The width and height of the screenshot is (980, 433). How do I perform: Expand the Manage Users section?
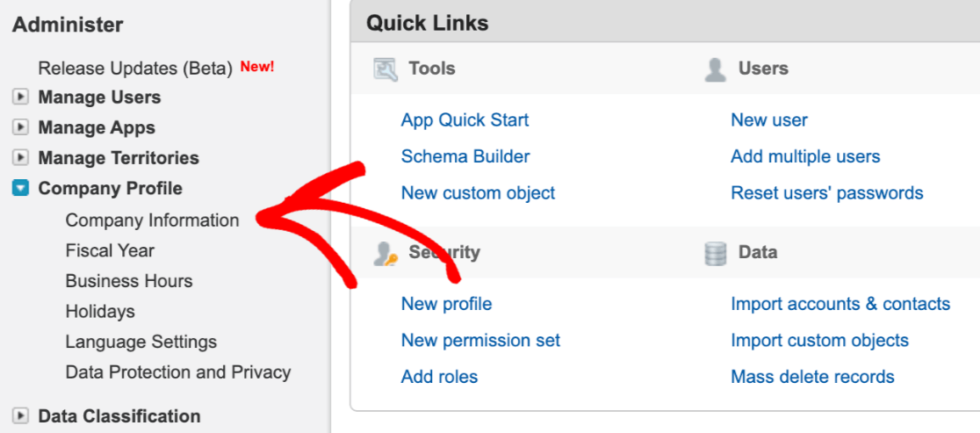coord(20,97)
